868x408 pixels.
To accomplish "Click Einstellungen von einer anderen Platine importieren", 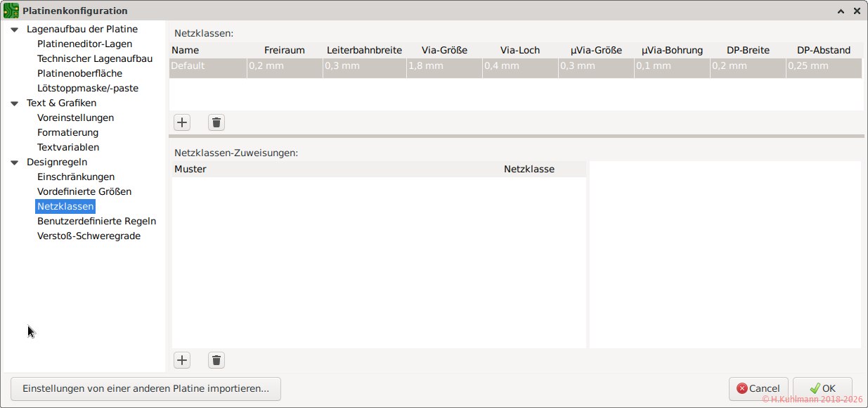I will pyautogui.click(x=145, y=388).
